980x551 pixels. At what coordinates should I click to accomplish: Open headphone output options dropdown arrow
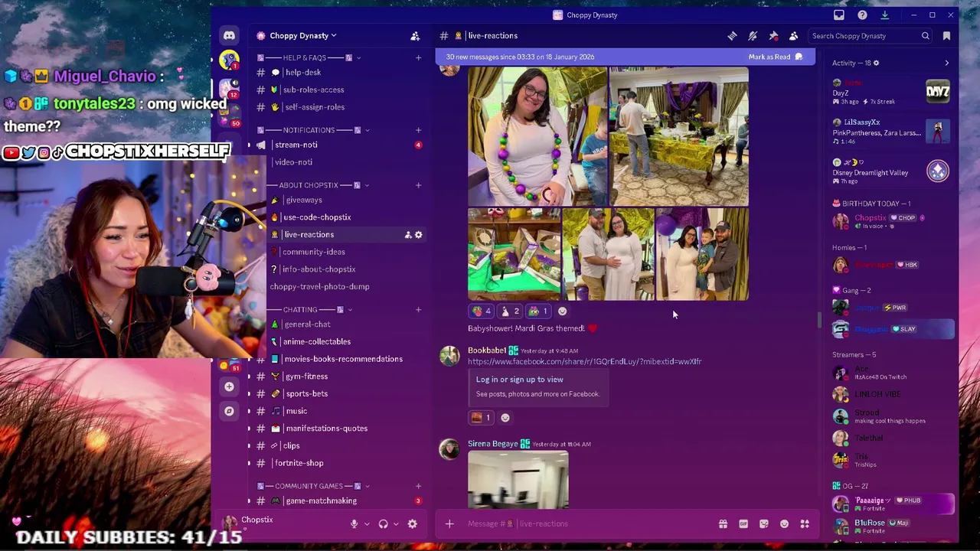tap(396, 524)
